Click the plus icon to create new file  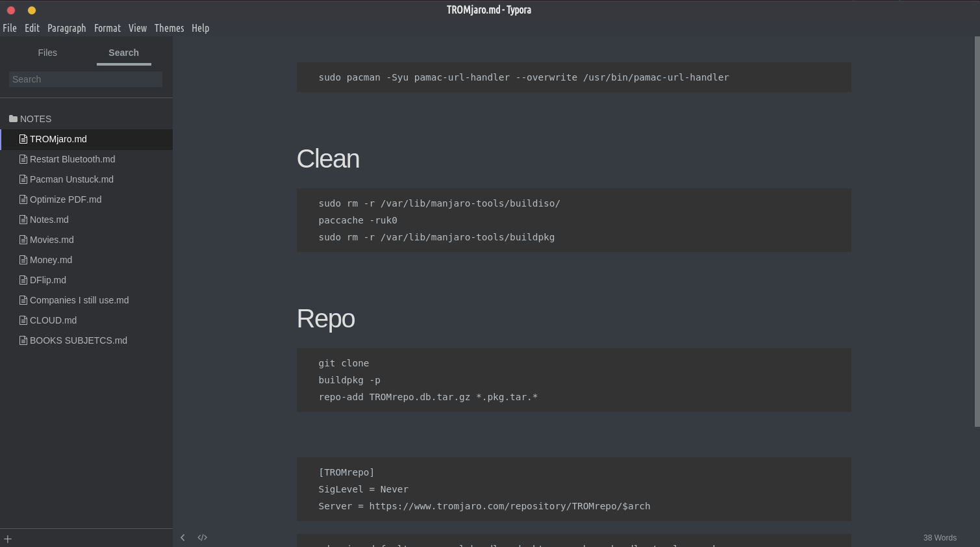8,539
